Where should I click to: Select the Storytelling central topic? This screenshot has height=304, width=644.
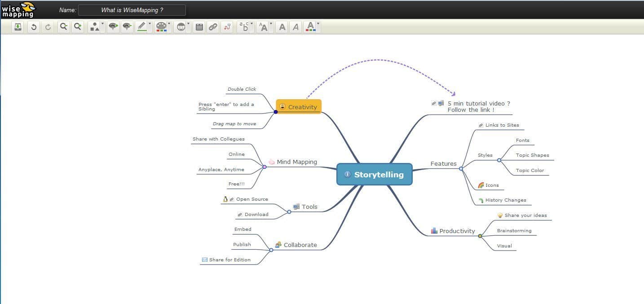(374, 175)
